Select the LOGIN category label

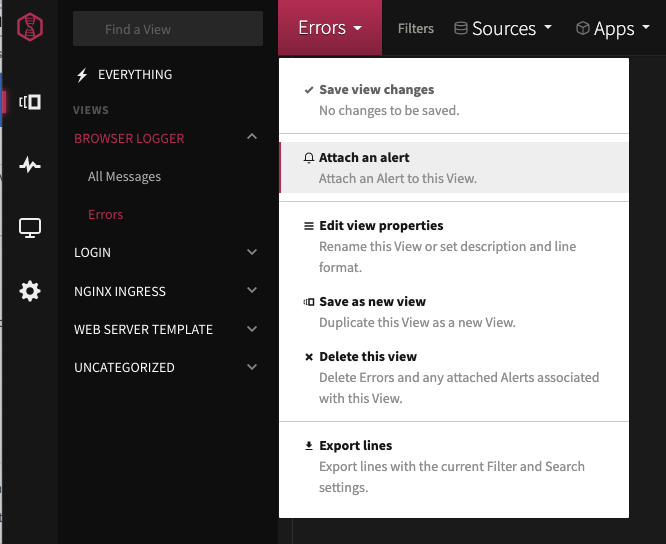(x=92, y=253)
